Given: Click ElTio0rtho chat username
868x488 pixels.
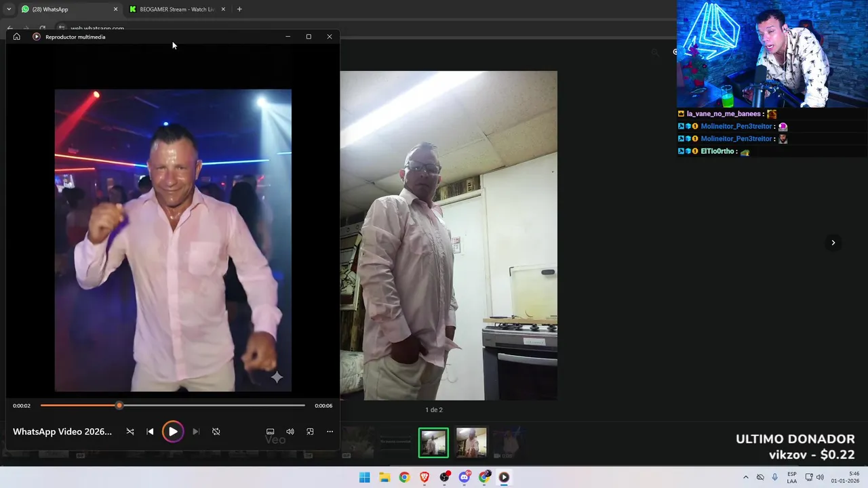Looking at the screenshot, I should pos(717,151).
